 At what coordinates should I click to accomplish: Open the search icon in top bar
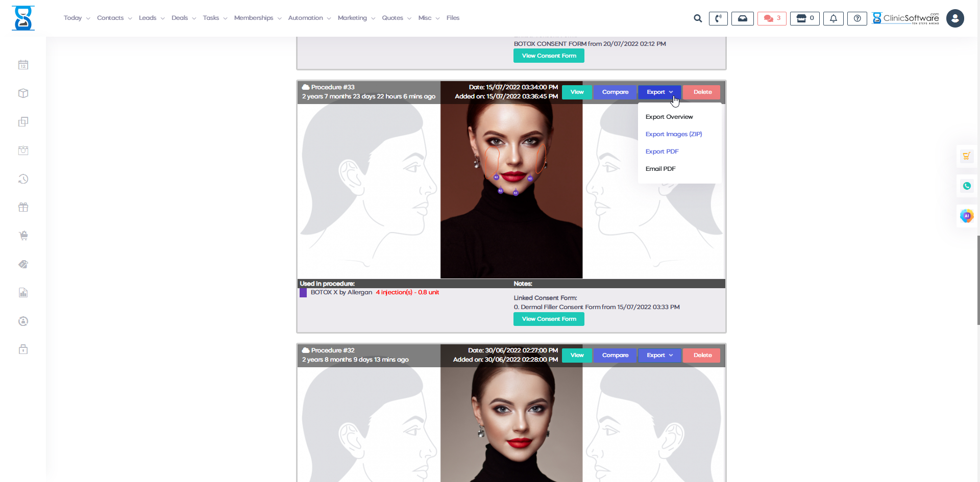pyautogui.click(x=697, y=18)
